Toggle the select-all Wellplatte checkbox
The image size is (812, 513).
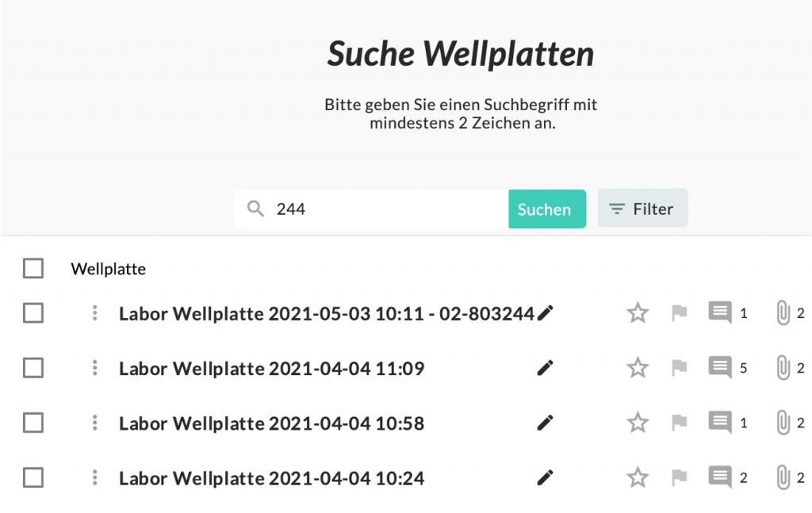click(x=33, y=269)
